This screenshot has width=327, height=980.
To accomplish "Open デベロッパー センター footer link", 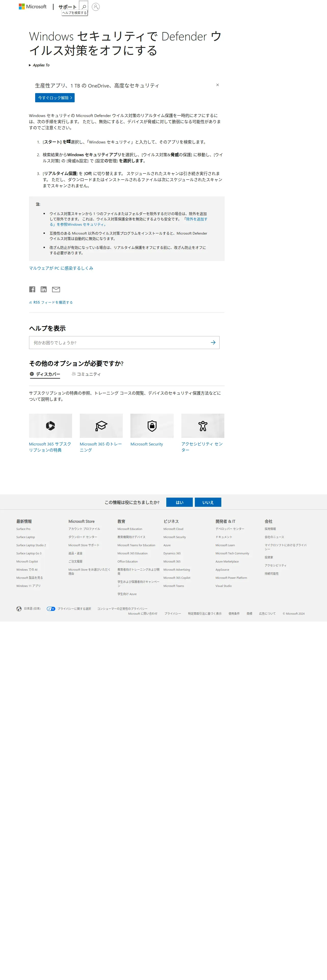I will point(230,529).
